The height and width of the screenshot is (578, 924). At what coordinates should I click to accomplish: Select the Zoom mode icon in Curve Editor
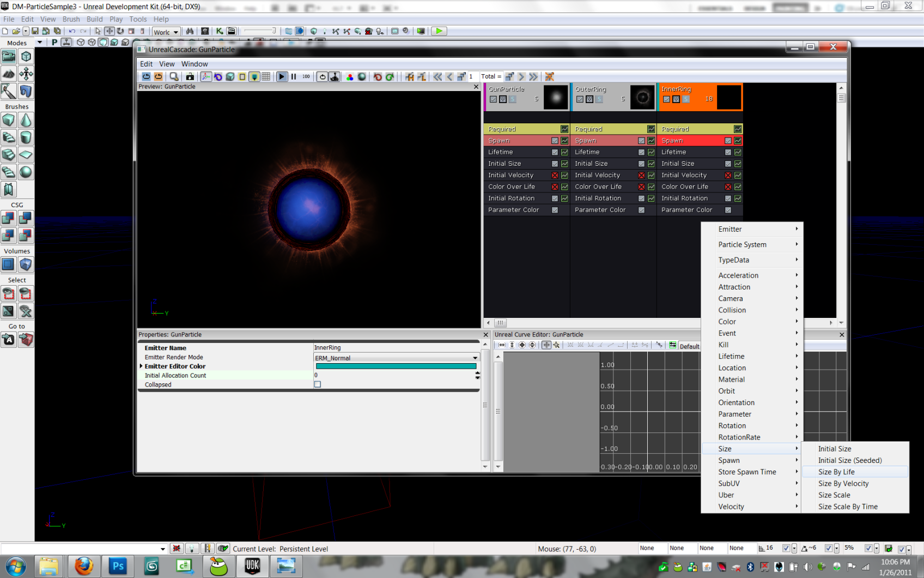[x=556, y=345]
